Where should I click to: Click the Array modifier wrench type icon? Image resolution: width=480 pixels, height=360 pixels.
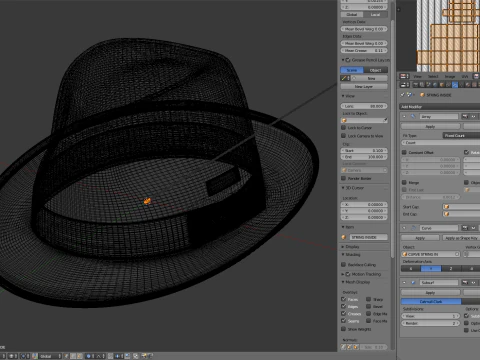click(413, 116)
